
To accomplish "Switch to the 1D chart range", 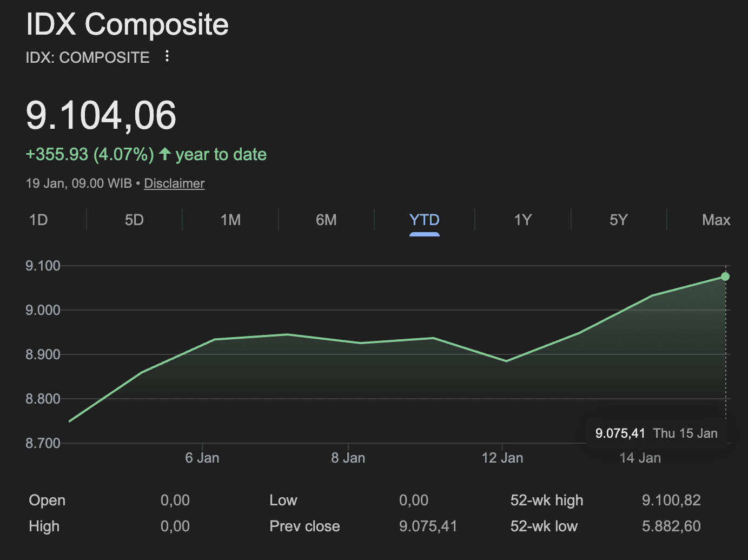I will point(38,220).
